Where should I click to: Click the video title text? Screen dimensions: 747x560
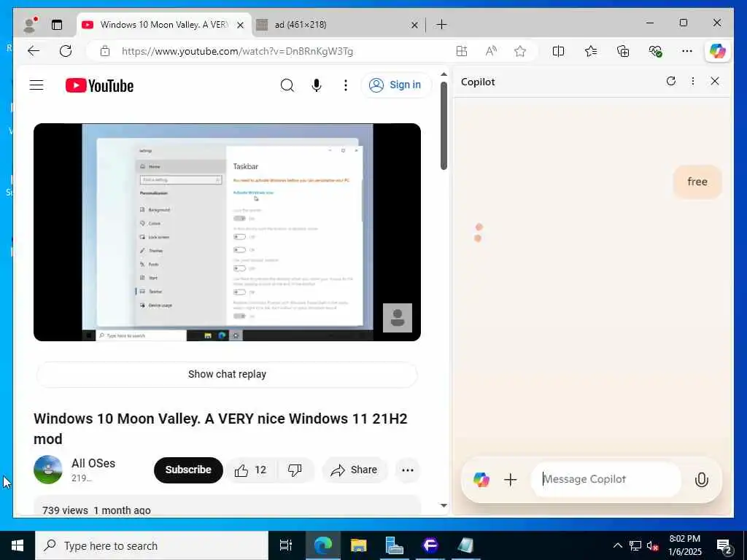click(x=220, y=429)
